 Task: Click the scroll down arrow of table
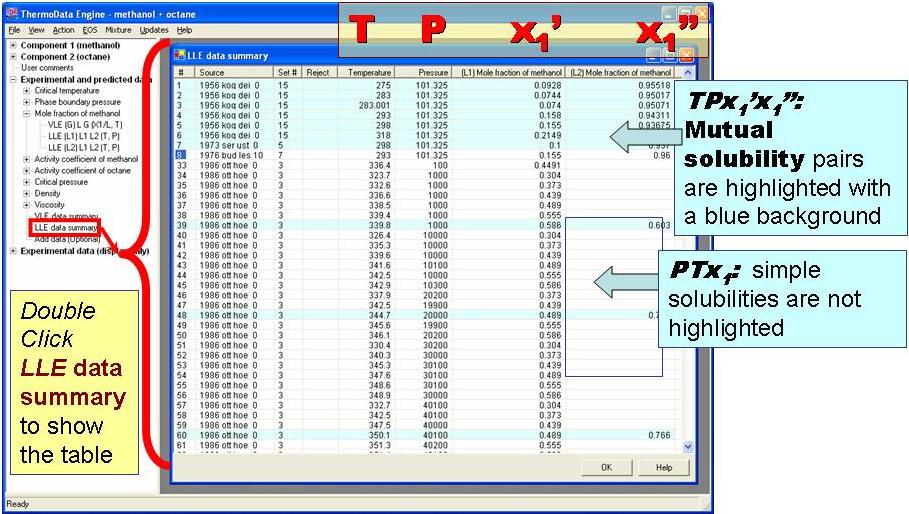coord(687,447)
